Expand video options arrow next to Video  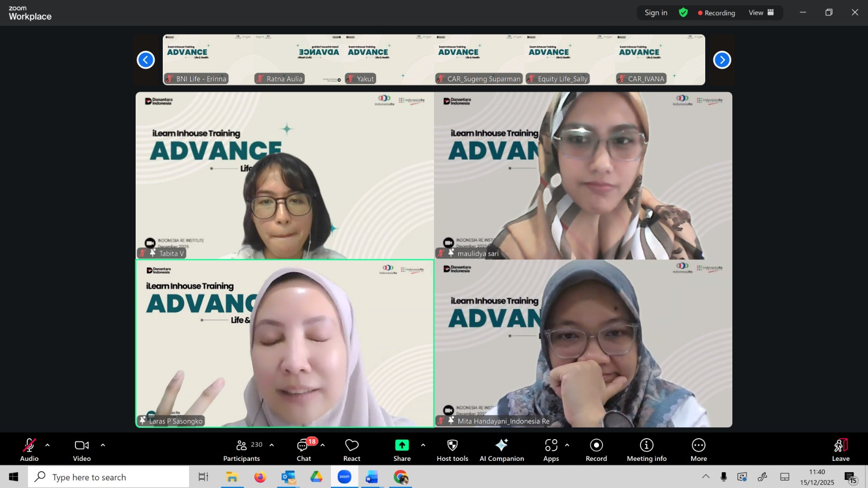(103, 445)
